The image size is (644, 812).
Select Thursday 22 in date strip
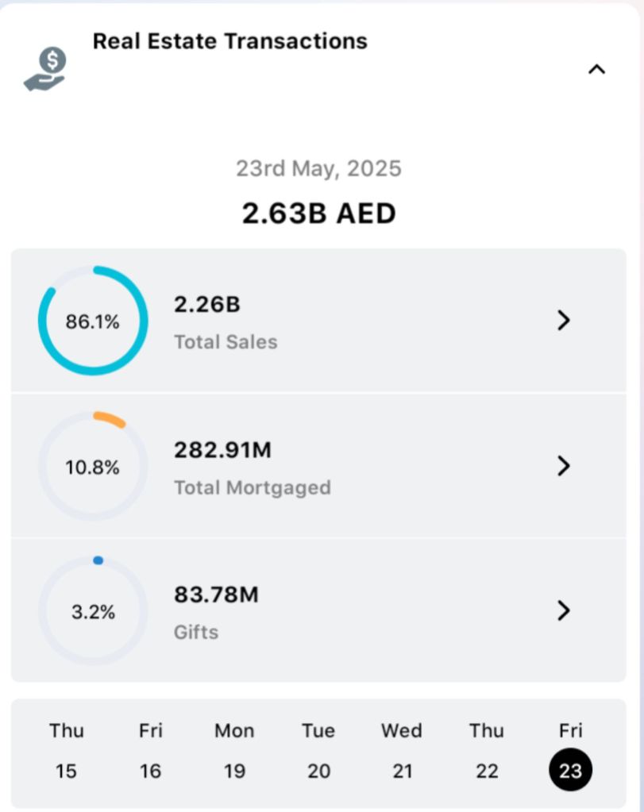486,751
